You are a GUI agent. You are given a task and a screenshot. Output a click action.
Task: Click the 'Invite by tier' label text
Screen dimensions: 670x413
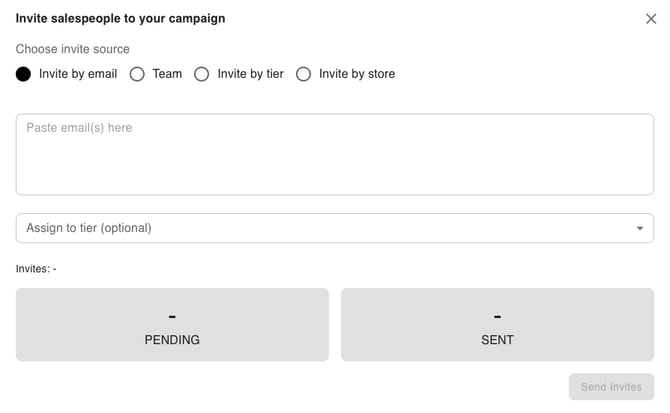[x=251, y=74]
